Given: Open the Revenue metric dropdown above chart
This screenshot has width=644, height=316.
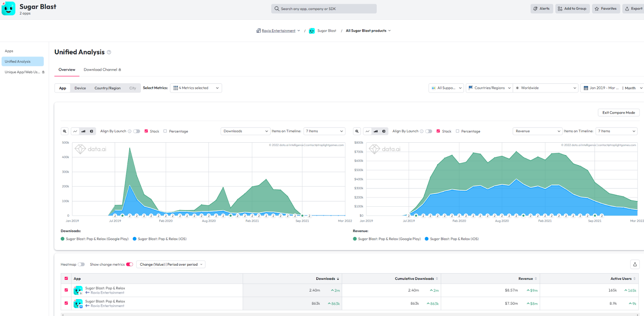Looking at the screenshot, I should pos(537,131).
